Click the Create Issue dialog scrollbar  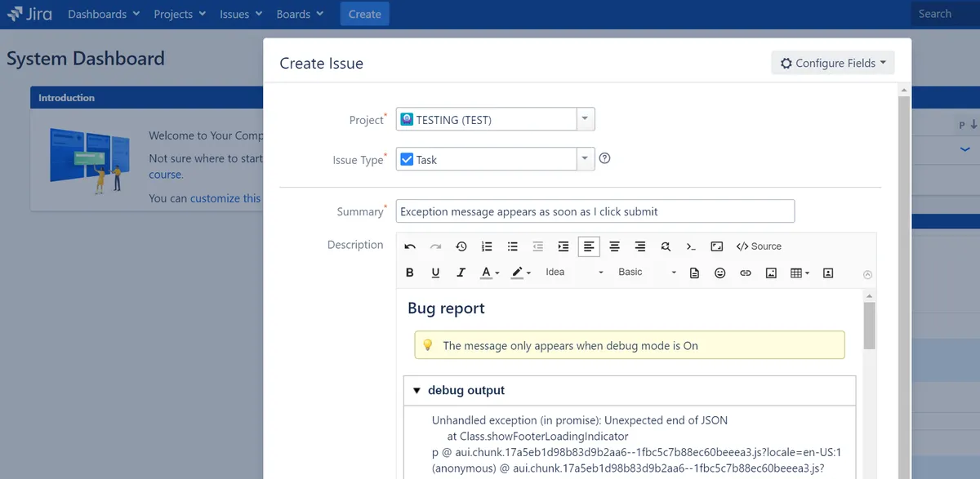[904, 286]
